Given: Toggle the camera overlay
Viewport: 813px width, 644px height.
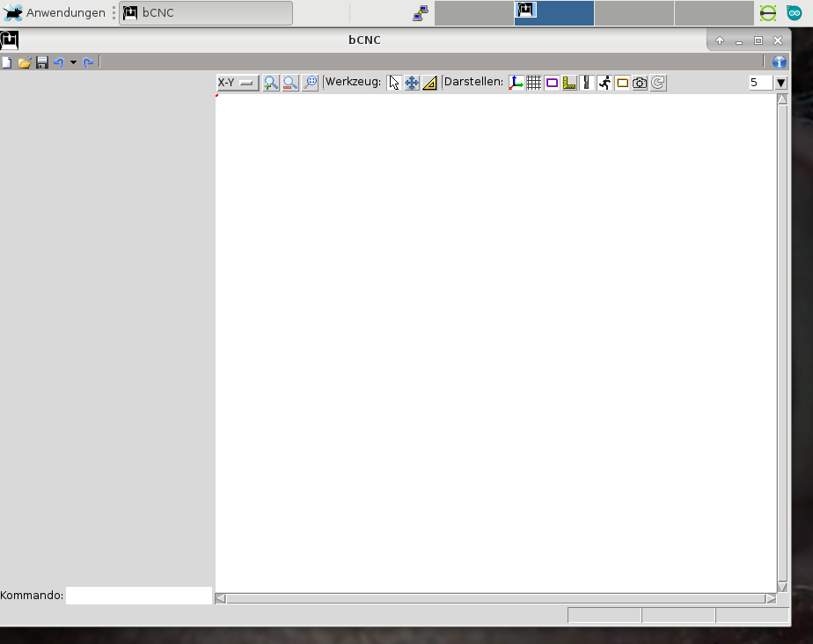Looking at the screenshot, I should [640, 83].
